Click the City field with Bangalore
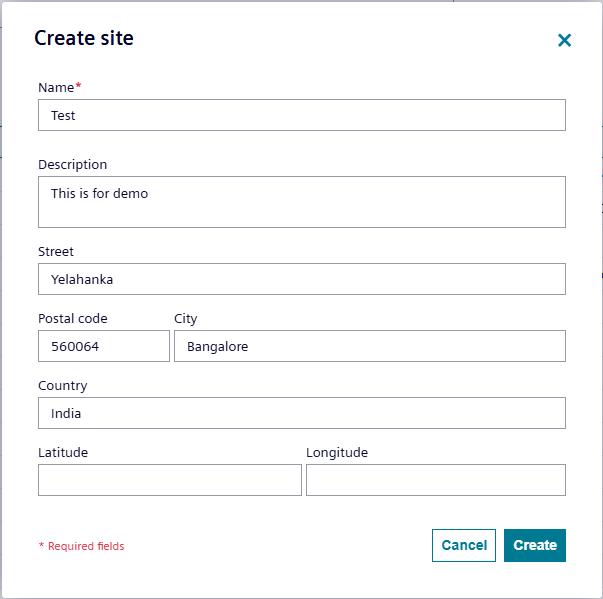This screenshot has width=603, height=599. [369, 346]
